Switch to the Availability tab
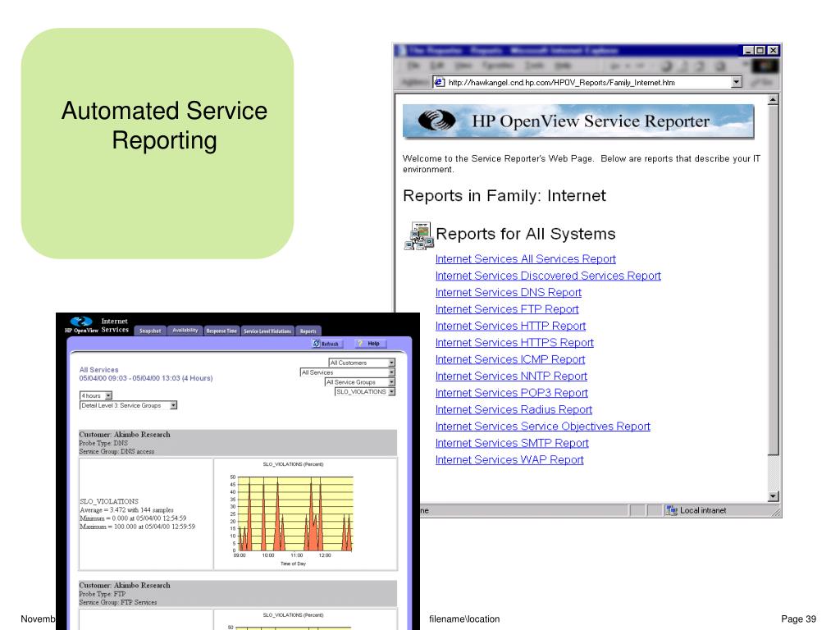The width and height of the screenshot is (840, 630). (x=185, y=331)
